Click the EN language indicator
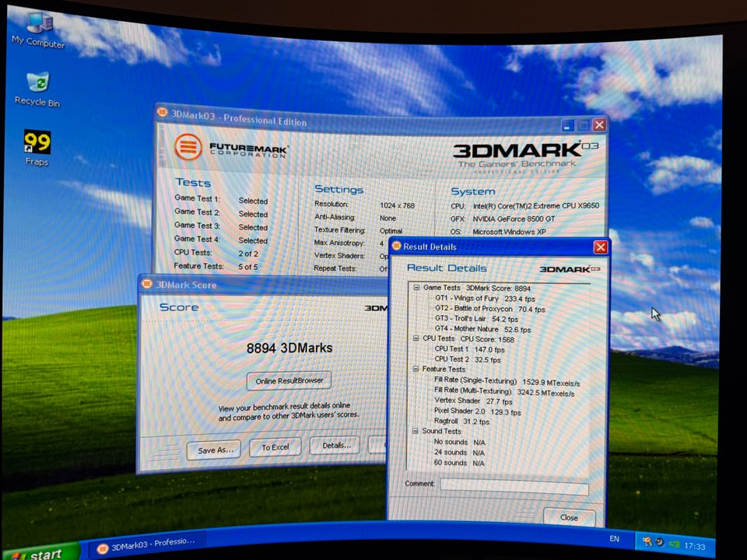Screen dimensions: 747x560 click(x=615, y=538)
